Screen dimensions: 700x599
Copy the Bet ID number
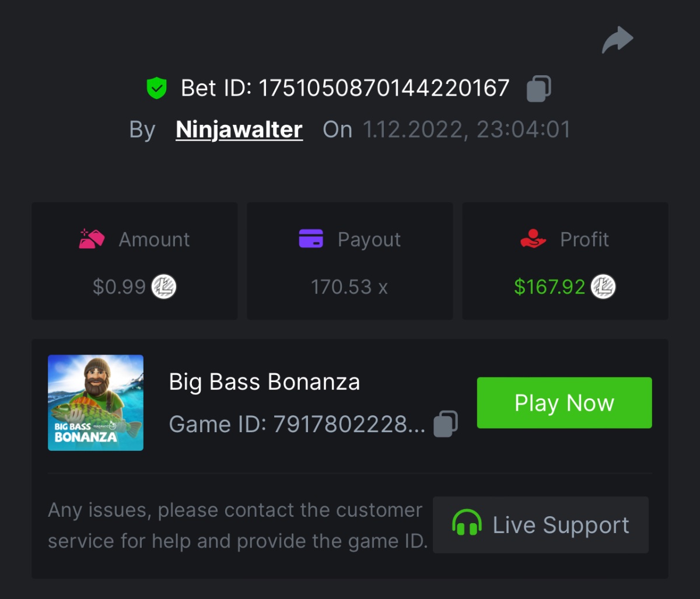538,89
